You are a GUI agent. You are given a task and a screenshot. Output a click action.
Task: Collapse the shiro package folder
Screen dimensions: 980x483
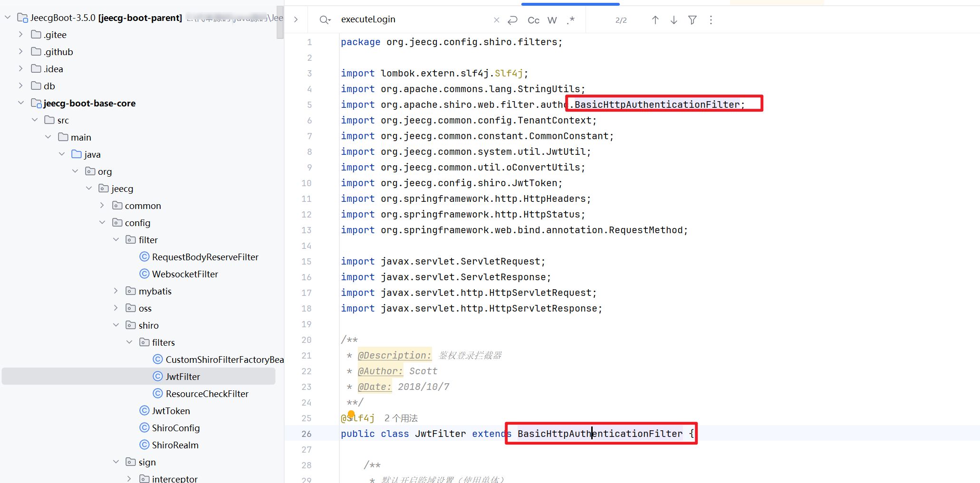116,325
